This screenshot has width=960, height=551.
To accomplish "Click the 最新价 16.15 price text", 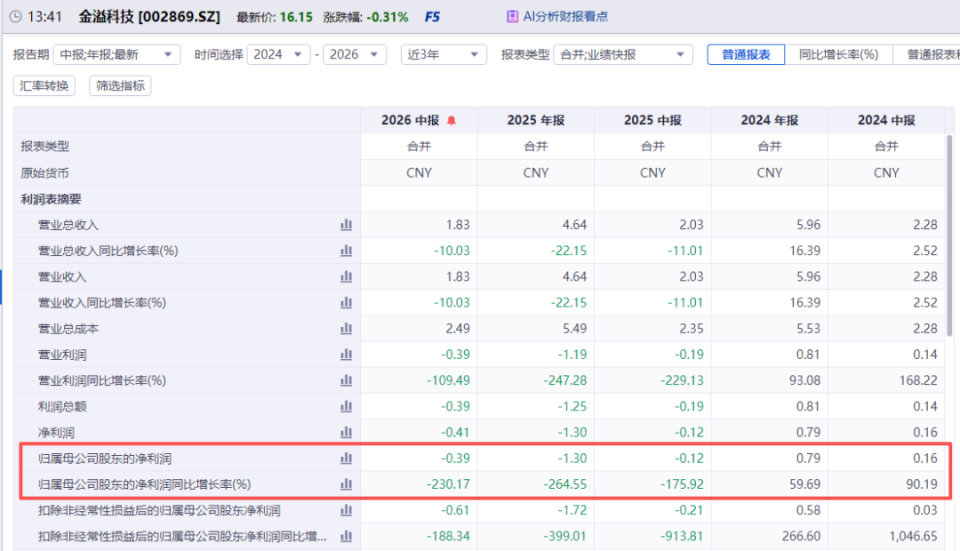I will [x=274, y=17].
